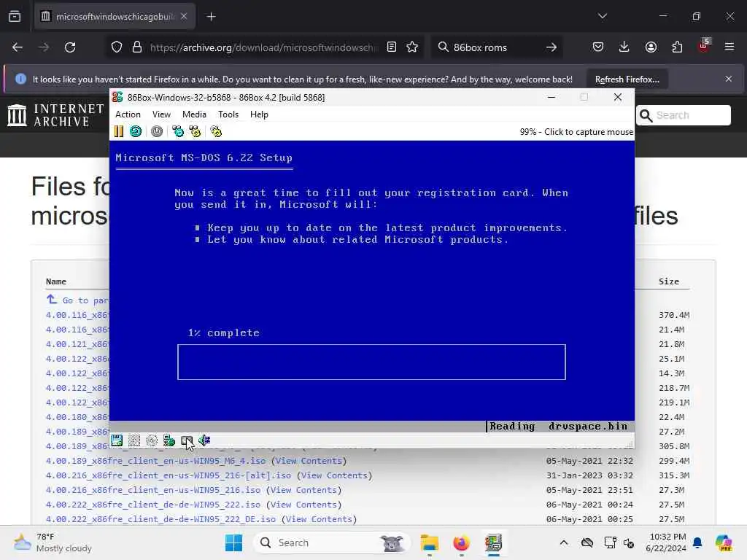Click the archive.org URL address field
The image size is (747, 560).
pyautogui.click(x=264, y=47)
